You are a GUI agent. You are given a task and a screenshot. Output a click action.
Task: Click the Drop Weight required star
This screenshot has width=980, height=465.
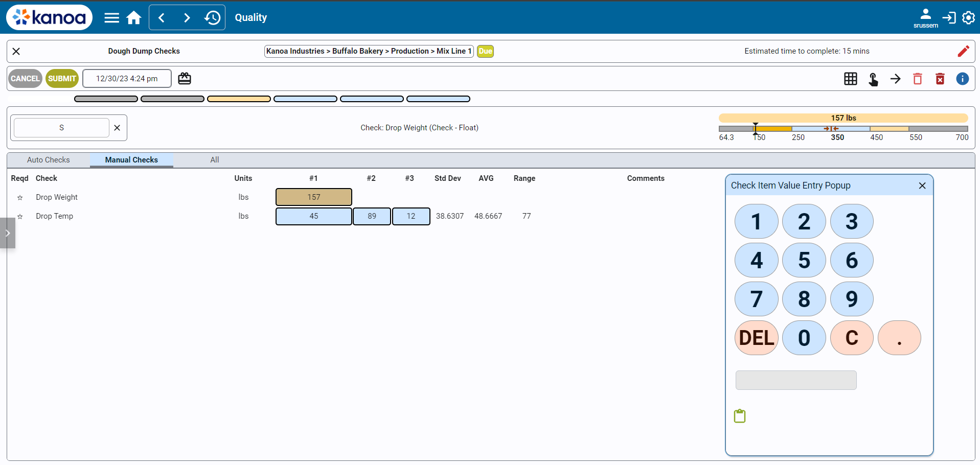(20, 198)
